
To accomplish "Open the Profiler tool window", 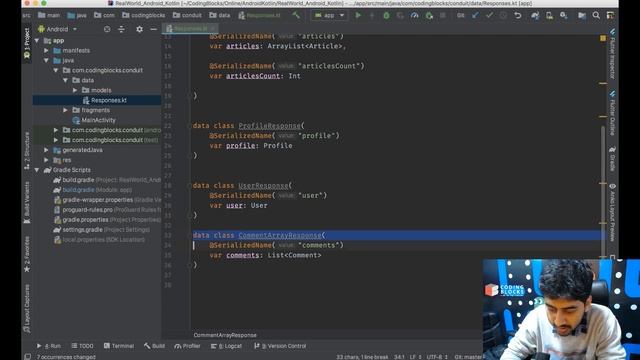I will pos(187,346).
